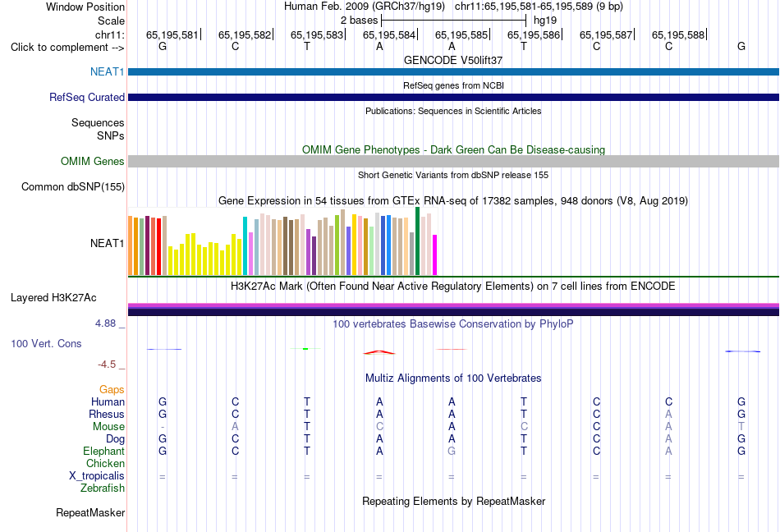This screenshot has width=780, height=532.
Task: Click the Mouse row dash gap in first column
Action: 163,427
